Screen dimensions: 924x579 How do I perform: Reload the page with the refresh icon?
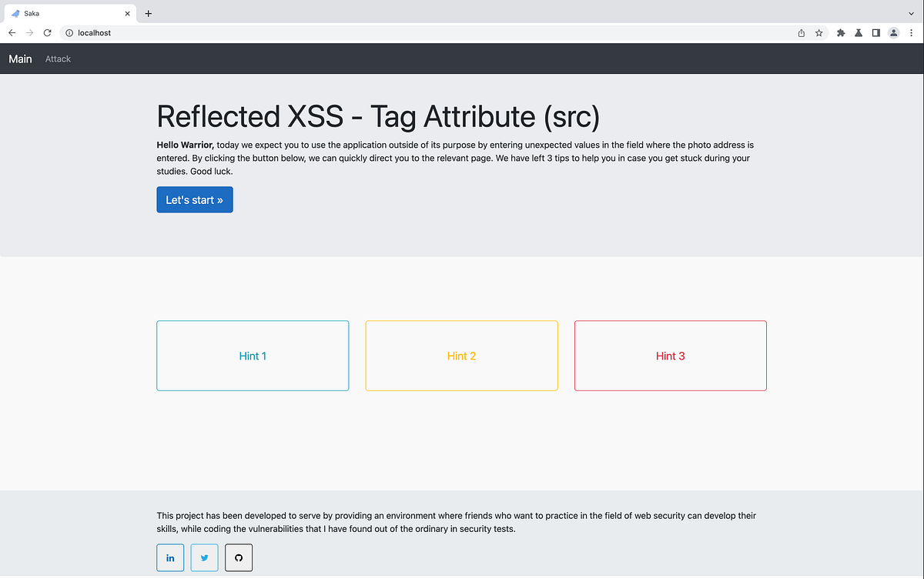47,33
